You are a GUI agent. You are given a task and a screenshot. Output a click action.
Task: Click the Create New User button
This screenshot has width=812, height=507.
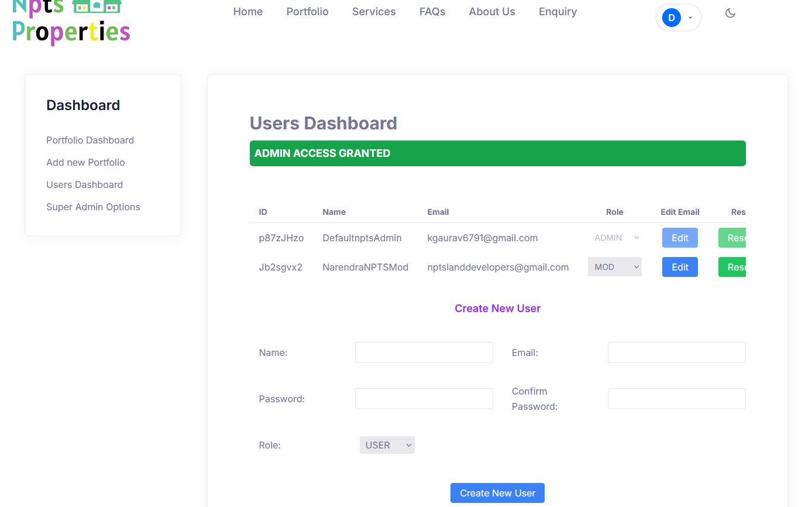pyautogui.click(x=497, y=493)
